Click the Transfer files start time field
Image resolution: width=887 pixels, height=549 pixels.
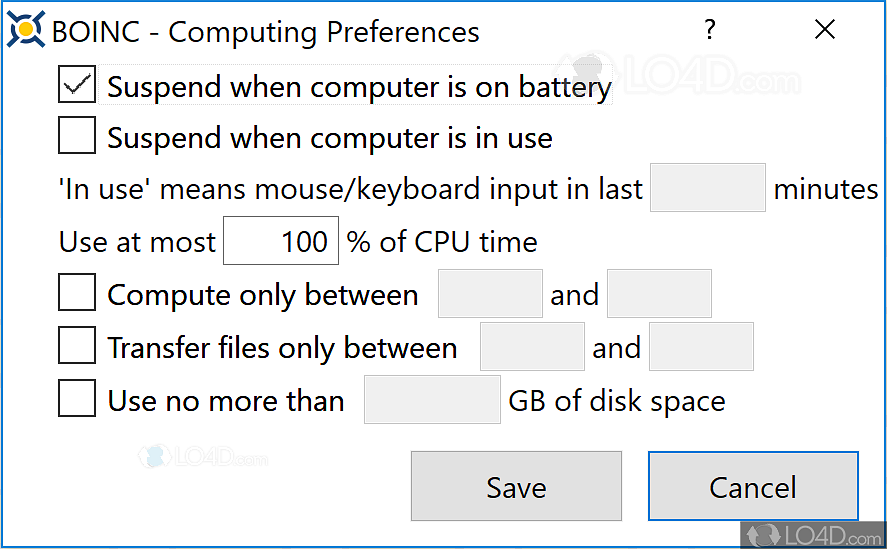[x=532, y=347]
